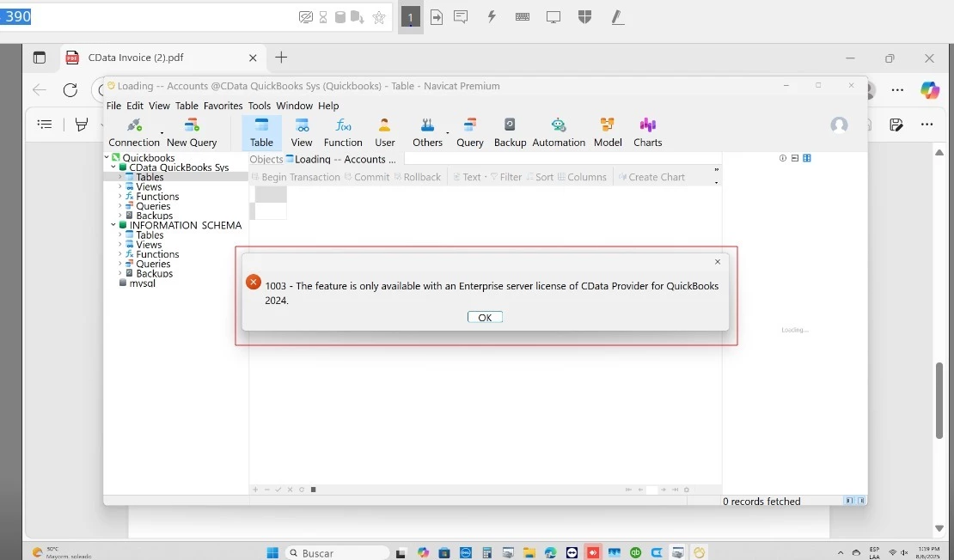The width and height of the screenshot is (954, 560).
Task: Click the Buscar search box on taskbar
Action: coord(337,553)
